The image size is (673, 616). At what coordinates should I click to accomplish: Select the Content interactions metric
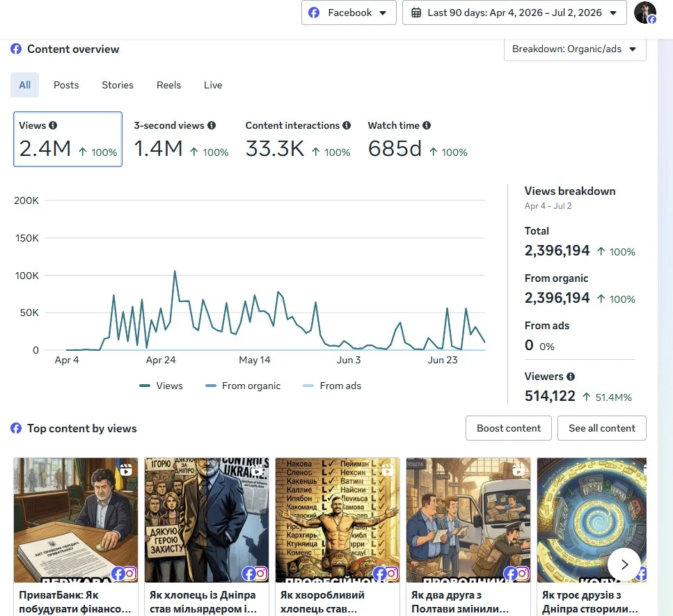coord(298,139)
